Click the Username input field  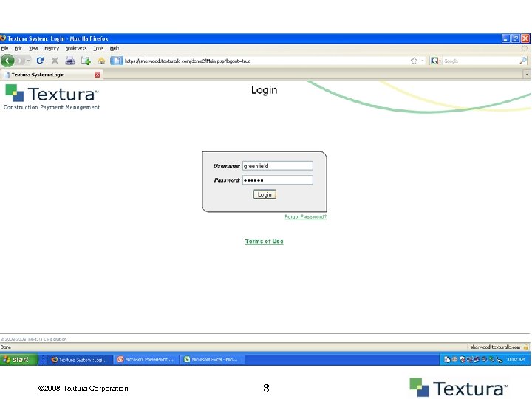coord(278,166)
